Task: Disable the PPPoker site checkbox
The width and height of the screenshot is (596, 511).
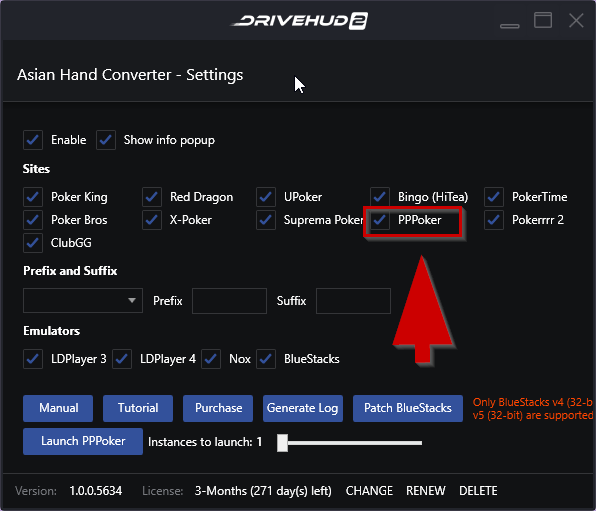Action: click(x=380, y=220)
